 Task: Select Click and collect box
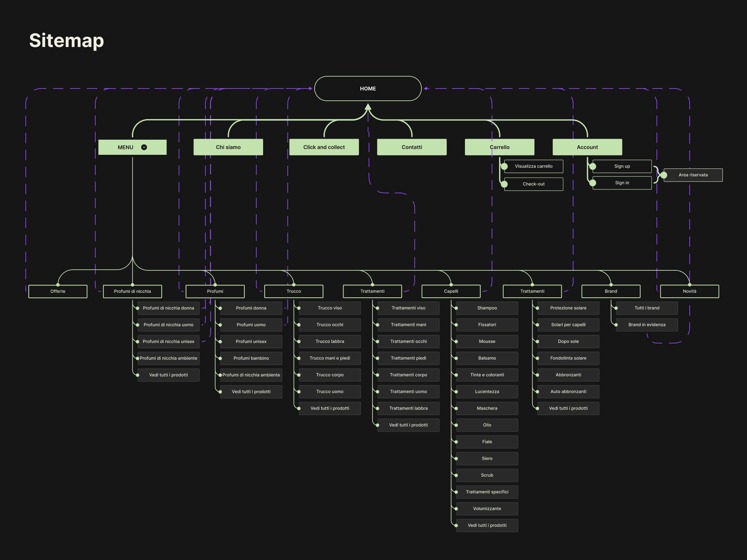click(324, 147)
